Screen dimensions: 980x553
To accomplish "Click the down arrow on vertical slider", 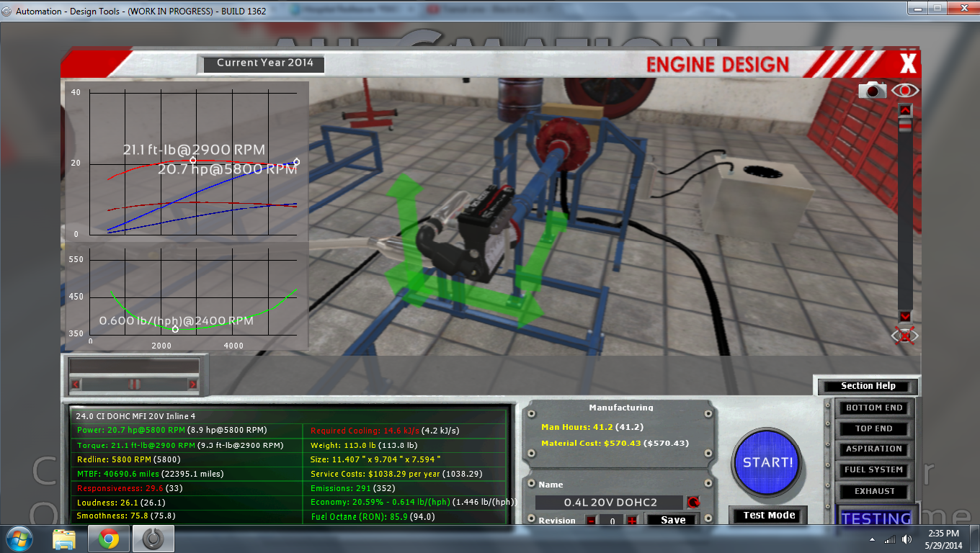I will pyautogui.click(x=905, y=317).
